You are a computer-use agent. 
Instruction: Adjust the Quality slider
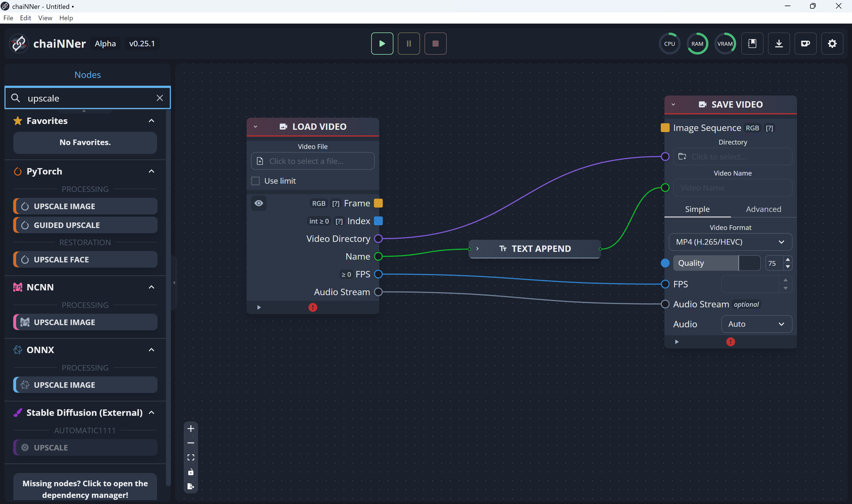(717, 263)
